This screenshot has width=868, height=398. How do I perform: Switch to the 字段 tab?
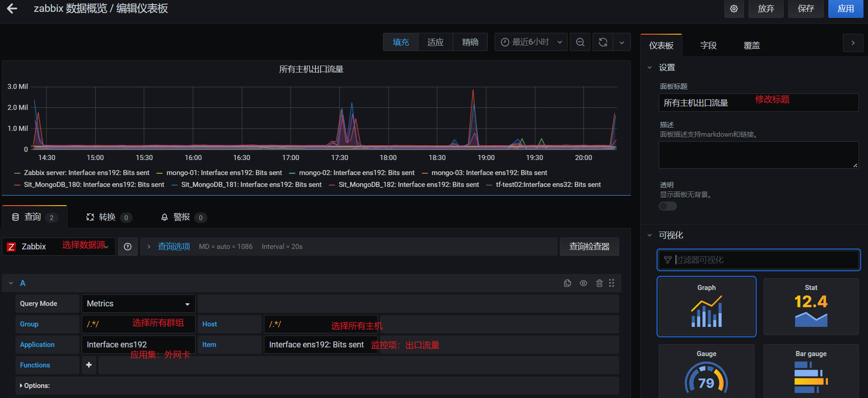708,45
